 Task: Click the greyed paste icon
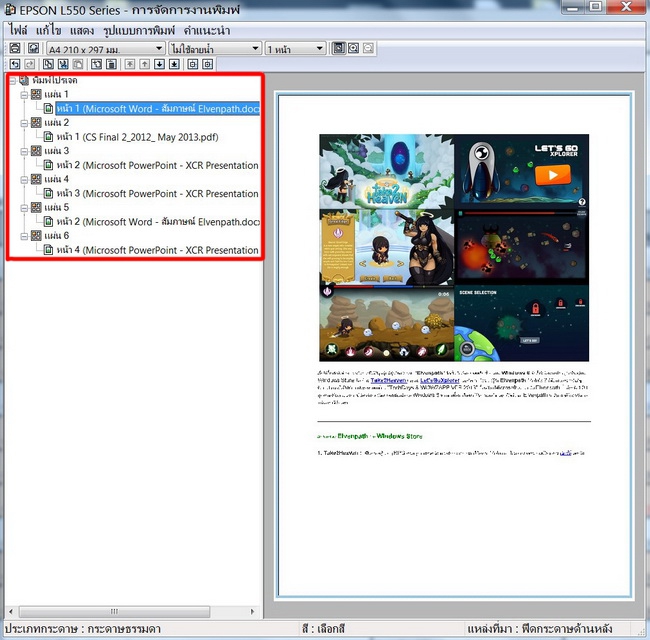click(78, 64)
